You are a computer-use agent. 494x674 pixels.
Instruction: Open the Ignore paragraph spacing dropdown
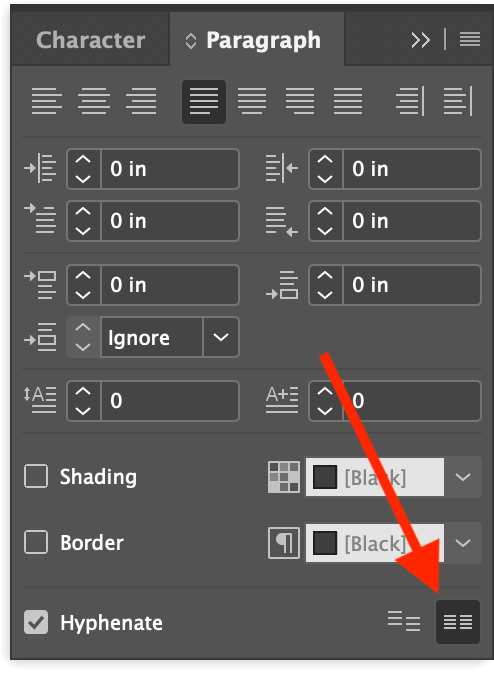pos(221,337)
